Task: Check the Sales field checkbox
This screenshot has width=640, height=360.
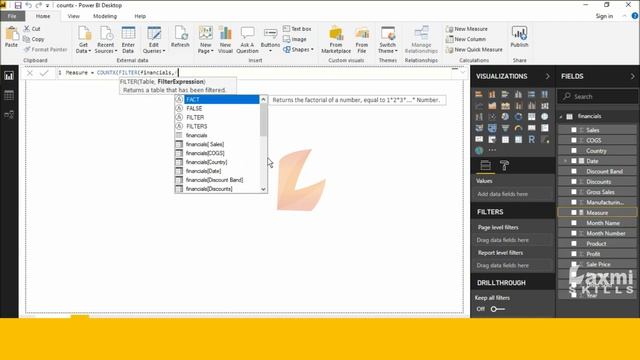Action: pos(574,130)
